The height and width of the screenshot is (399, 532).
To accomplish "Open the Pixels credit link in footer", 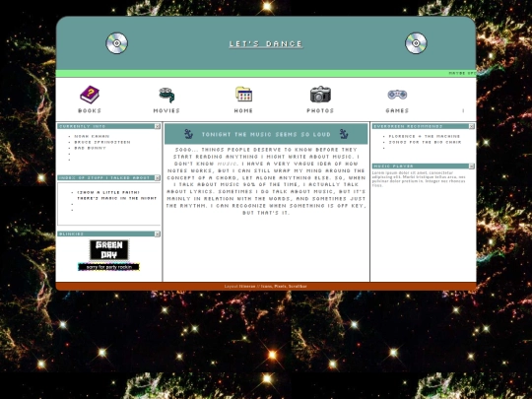I will pos(281,287).
